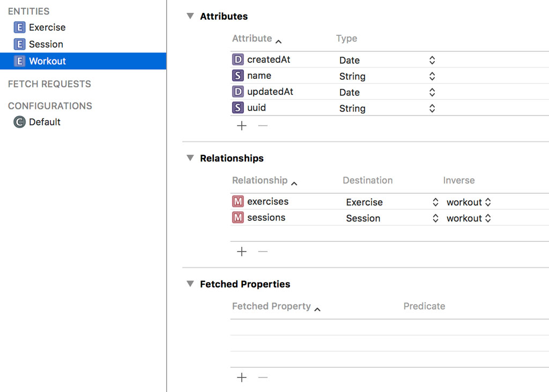
Task: Click the Workout entity icon
Action: (20, 61)
